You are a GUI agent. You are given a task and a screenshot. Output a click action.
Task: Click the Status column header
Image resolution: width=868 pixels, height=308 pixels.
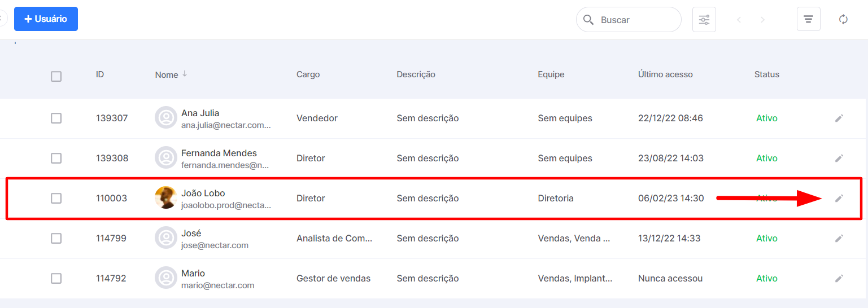[766, 74]
